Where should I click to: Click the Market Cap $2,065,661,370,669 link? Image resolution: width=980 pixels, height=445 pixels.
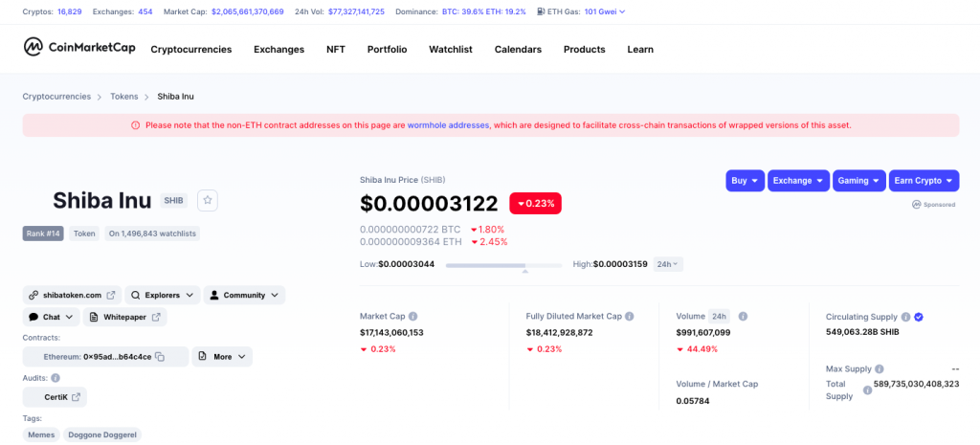[248, 11]
